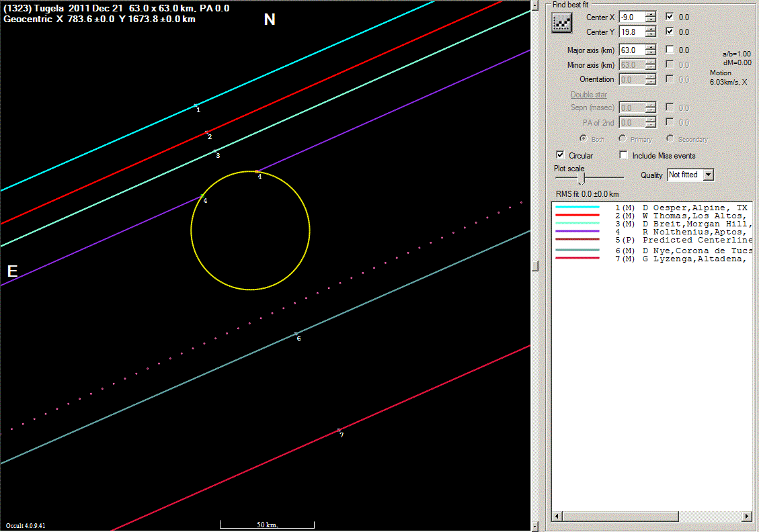The image size is (759, 532).
Task: Enable the Major axis fit checkbox
Action: pos(670,50)
